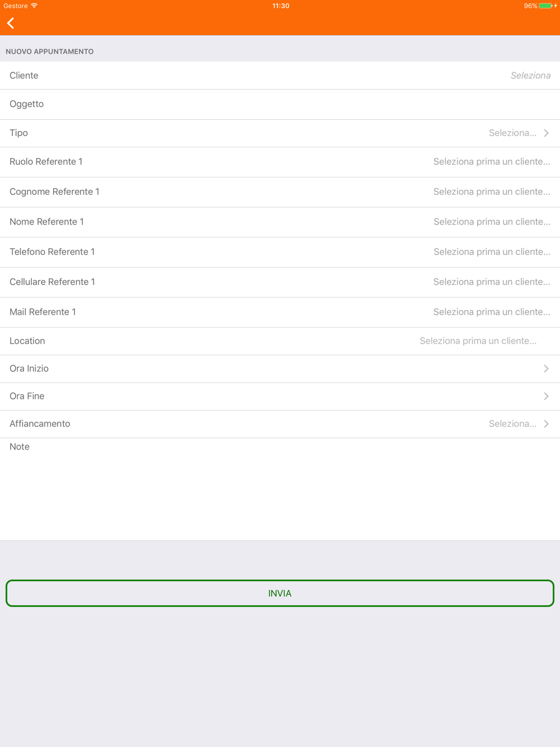Open the Ora Inizio time picker chevron
560x747 pixels.
click(546, 369)
